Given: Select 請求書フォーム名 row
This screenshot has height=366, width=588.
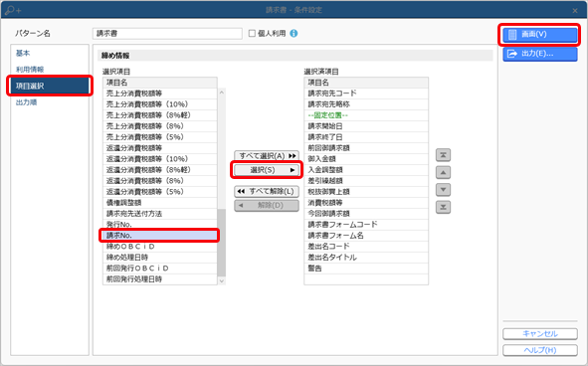Looking at the screenshot, I should click(366, 235).
